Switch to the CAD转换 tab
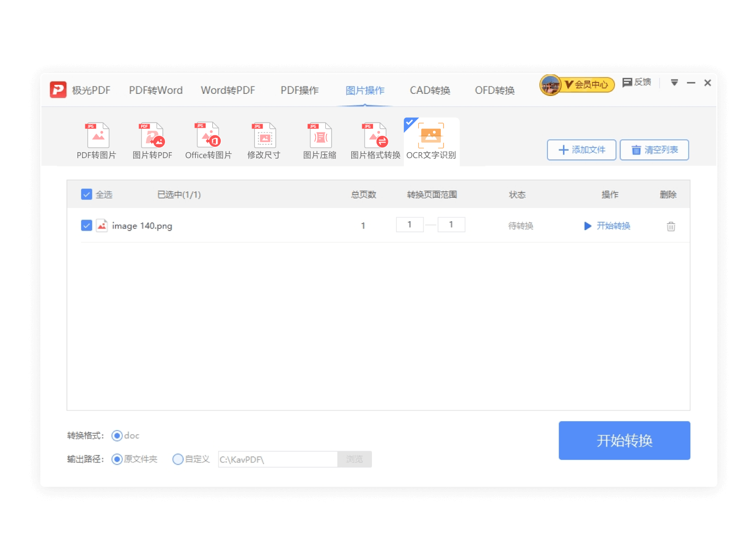 [429, 90]
